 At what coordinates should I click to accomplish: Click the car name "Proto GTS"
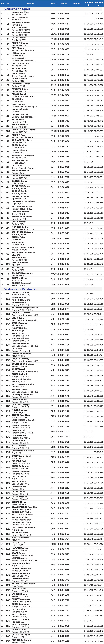(x=17, y=280)
